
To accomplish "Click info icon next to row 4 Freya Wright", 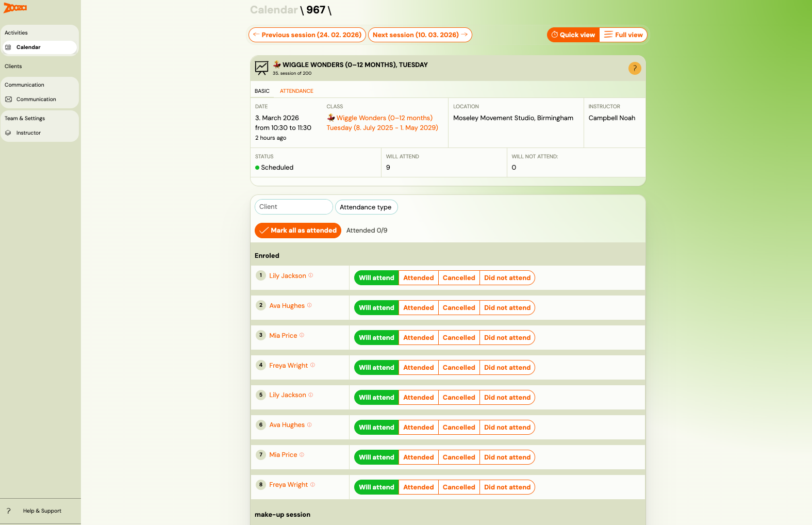I will point(312,365).
